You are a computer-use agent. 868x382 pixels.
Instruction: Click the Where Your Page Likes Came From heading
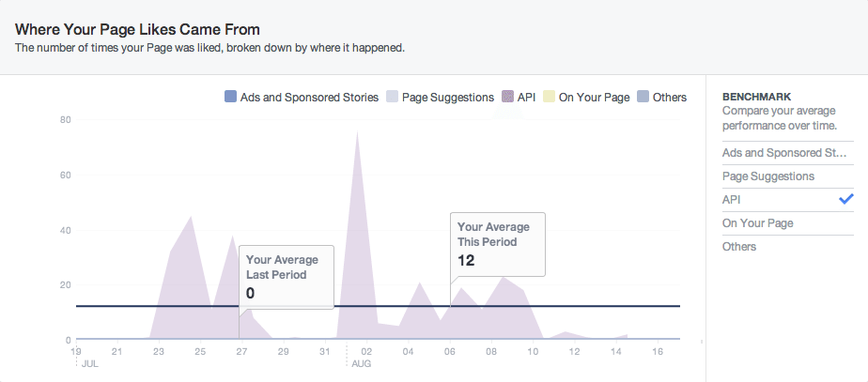click(x=138, y=29)
